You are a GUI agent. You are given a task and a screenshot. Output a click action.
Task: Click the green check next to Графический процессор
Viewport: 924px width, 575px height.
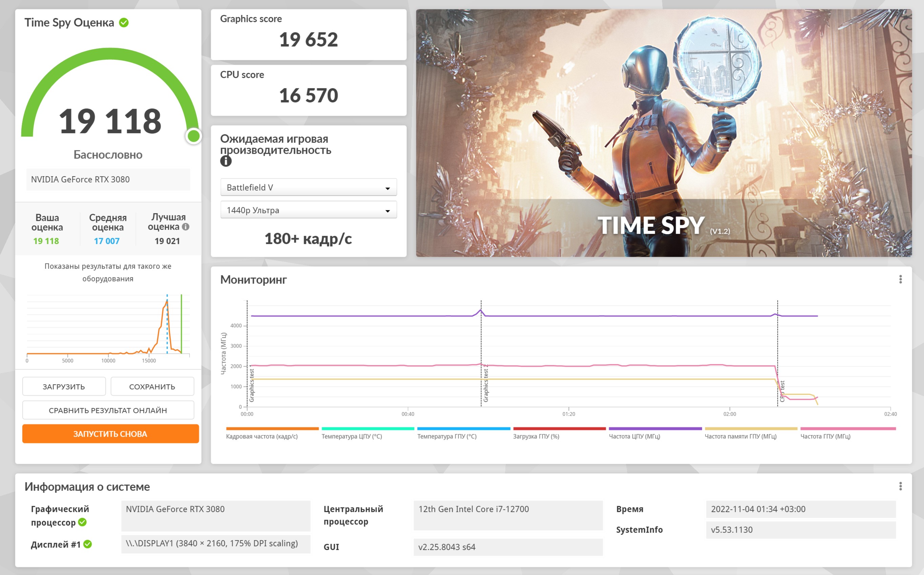pyautogui.click(x=82, y=522)
